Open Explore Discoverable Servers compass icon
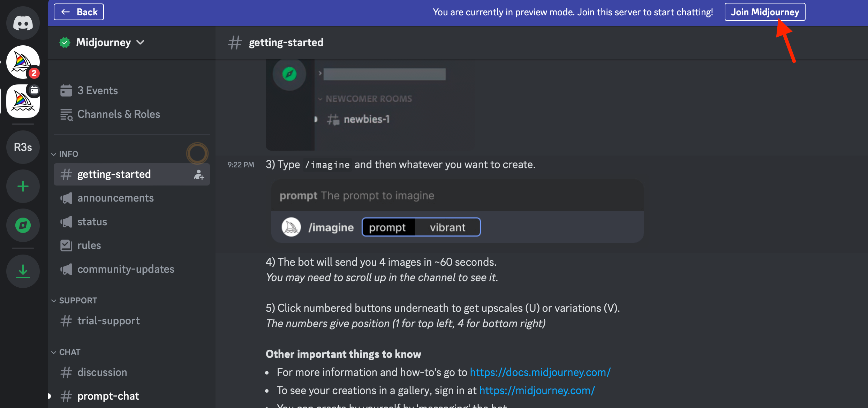The image size is (868, 408). [x=23, y=225]
